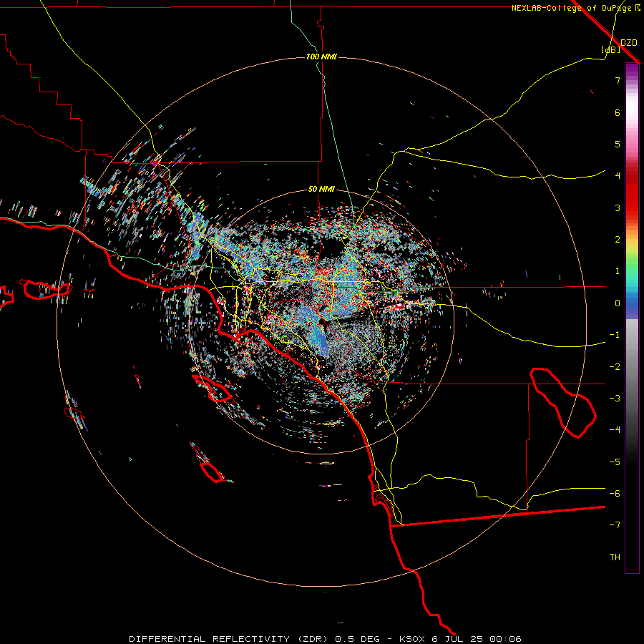The image size is (644, 644).
Task: Click the color scale value -1
Action: coord(615,335)
